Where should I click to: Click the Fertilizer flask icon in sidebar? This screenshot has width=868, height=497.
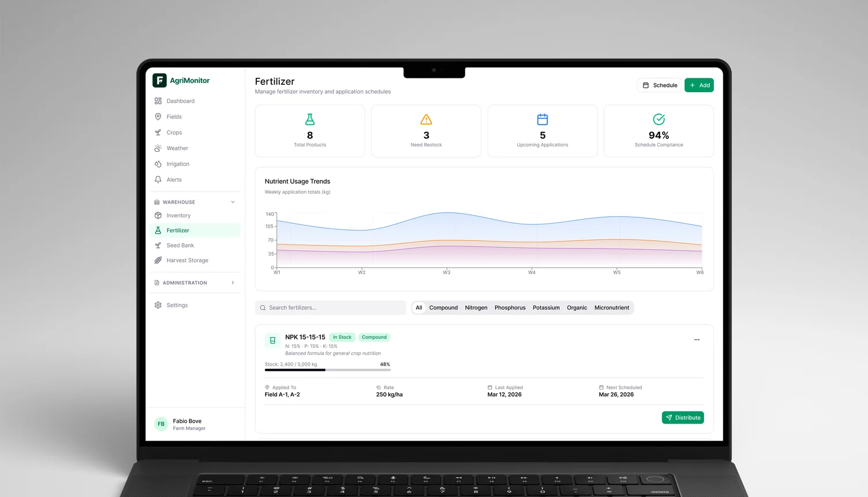158,231
